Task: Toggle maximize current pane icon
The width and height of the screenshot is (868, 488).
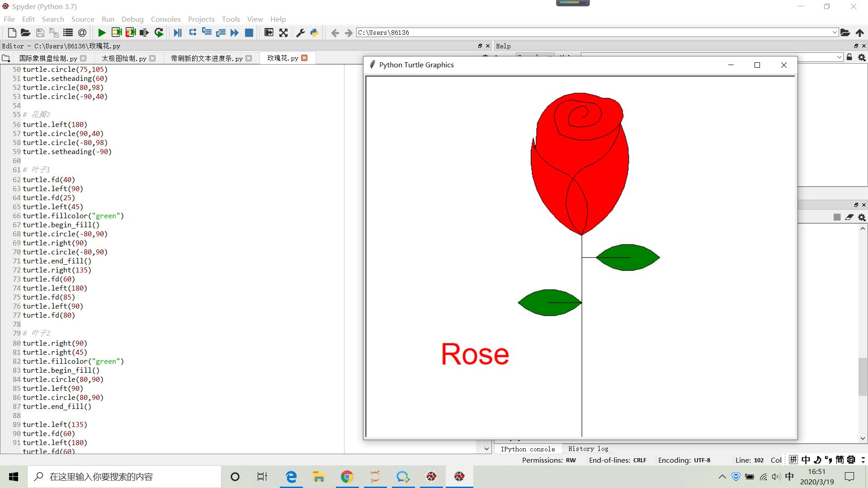Action: click(x=269, y=33)
